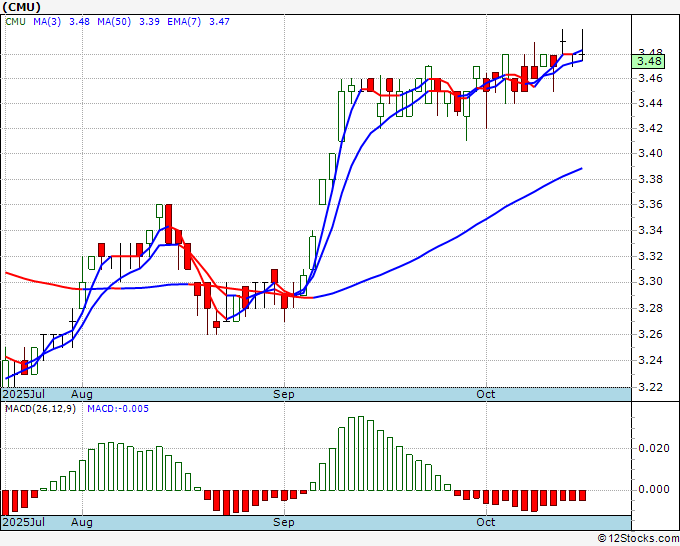Click the 3.46 price axis label
Screen dimensions: 680x546
tap(650, 78)
